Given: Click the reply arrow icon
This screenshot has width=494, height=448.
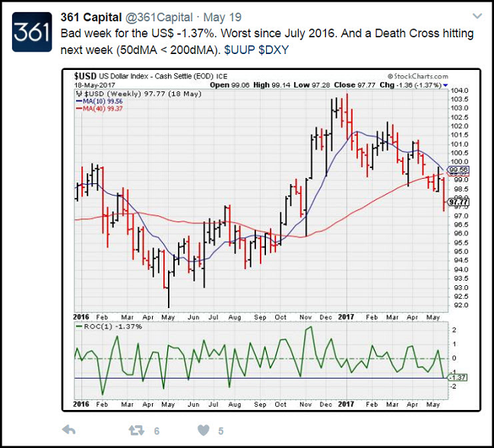Looking at the screenshot, I should tap(68, 430).
